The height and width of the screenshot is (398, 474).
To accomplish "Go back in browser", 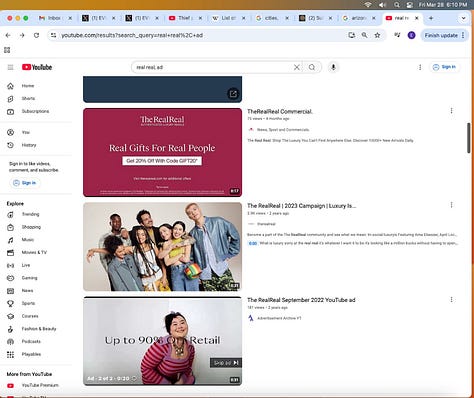I will coord(8,35).
